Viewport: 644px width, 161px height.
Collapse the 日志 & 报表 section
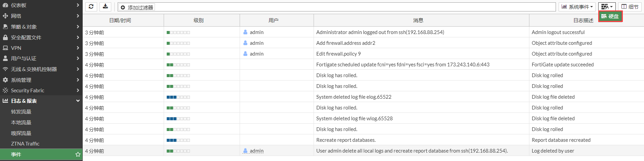(x=78, y=101)
